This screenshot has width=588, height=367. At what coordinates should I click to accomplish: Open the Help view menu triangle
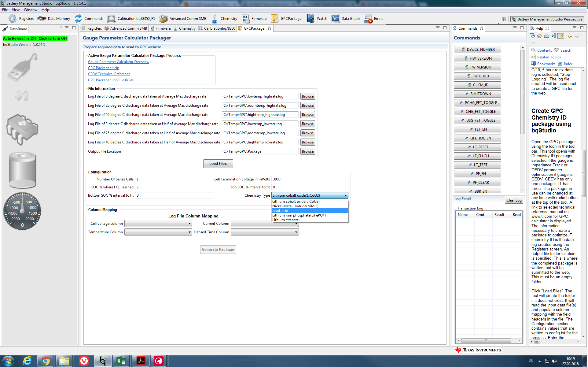(x=533, y=43)
